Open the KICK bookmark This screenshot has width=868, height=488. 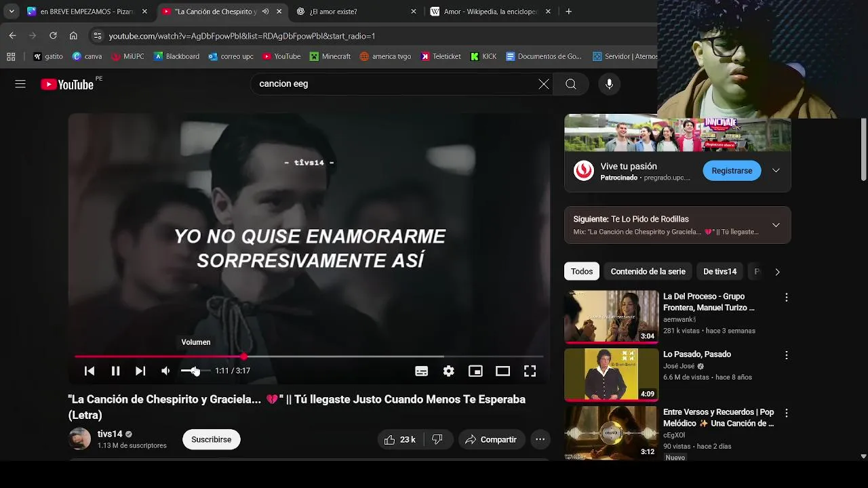[484, 56]
